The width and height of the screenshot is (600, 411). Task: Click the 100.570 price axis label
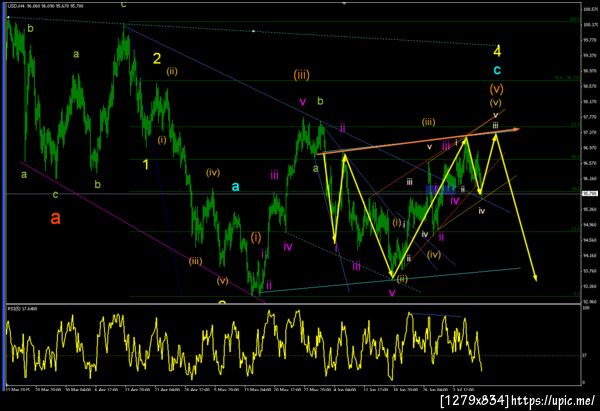pos(590,9)
